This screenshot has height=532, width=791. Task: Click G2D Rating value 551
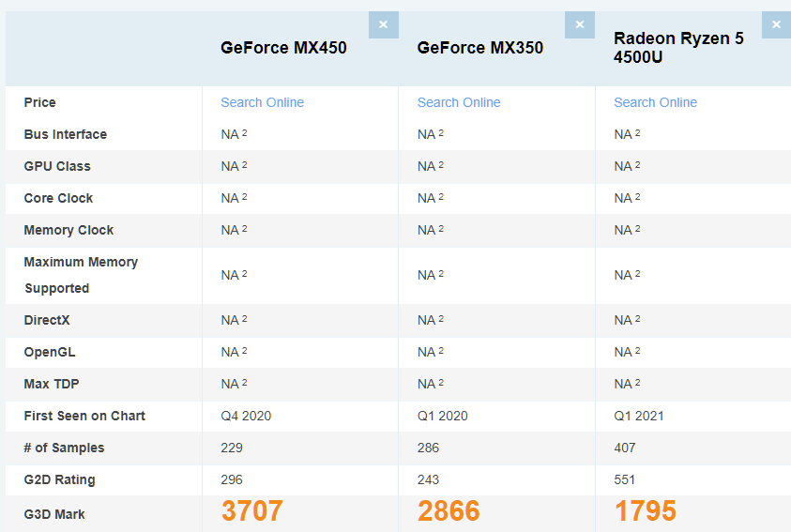pos(625,479)
